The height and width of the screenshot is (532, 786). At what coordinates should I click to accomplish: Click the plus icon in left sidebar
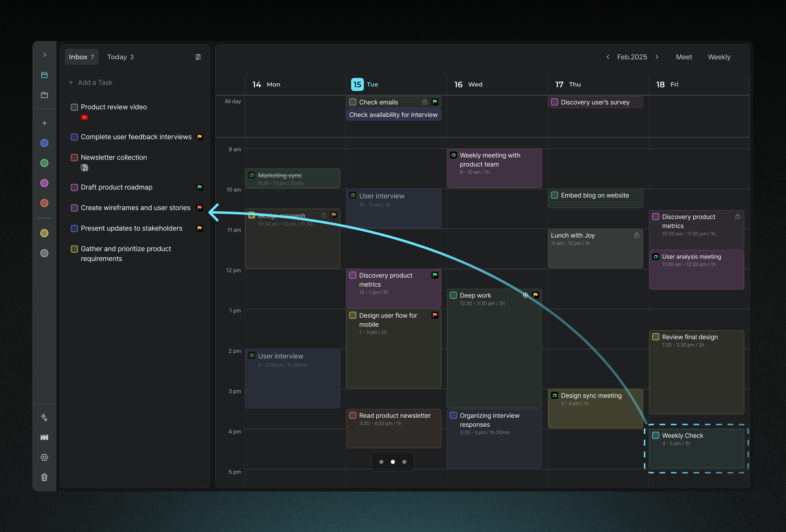(44, 123)
